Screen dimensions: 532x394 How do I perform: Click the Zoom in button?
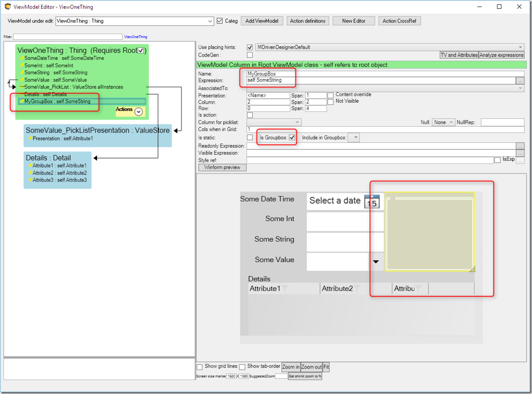(x=291, y=367)
